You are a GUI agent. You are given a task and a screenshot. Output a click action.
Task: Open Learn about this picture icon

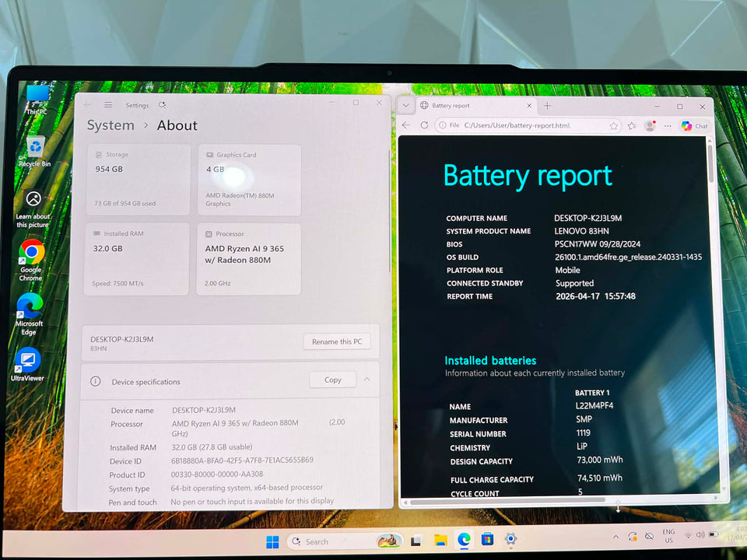[33, 209]
